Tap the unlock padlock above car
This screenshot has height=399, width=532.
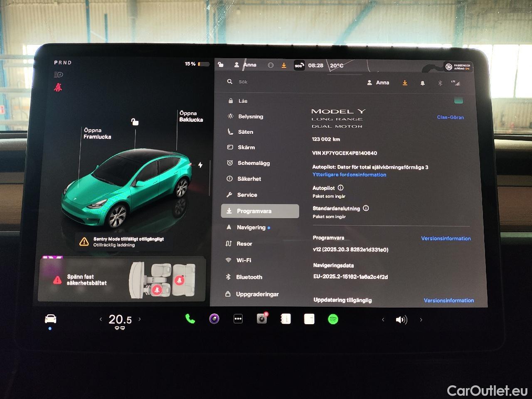point(135,122)
